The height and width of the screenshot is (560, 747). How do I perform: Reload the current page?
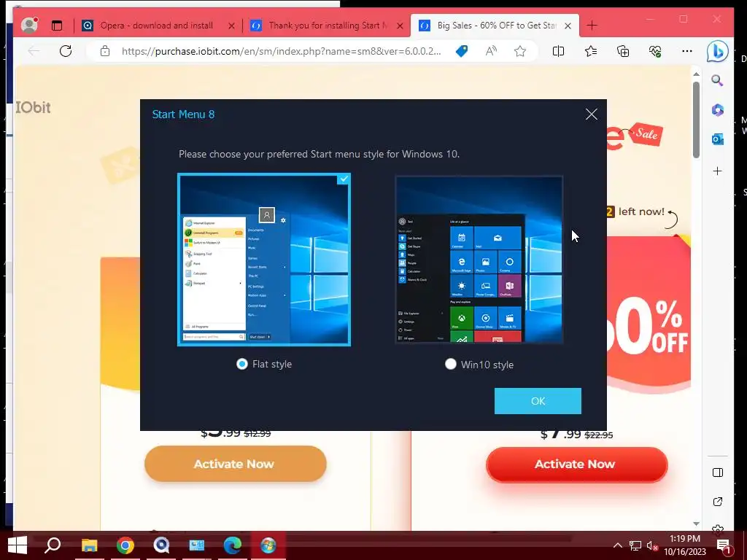tap(66, 51)
